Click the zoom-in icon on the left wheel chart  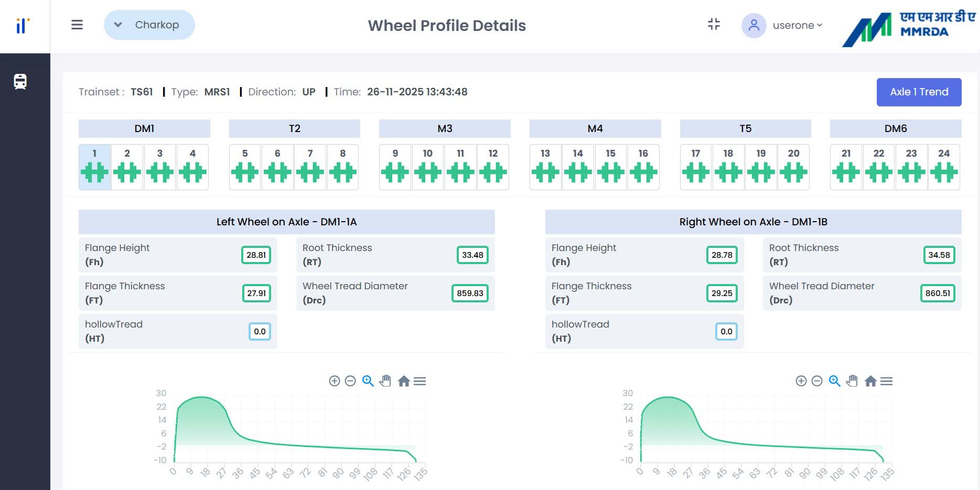pyautogui.click(x=336, y=381)
